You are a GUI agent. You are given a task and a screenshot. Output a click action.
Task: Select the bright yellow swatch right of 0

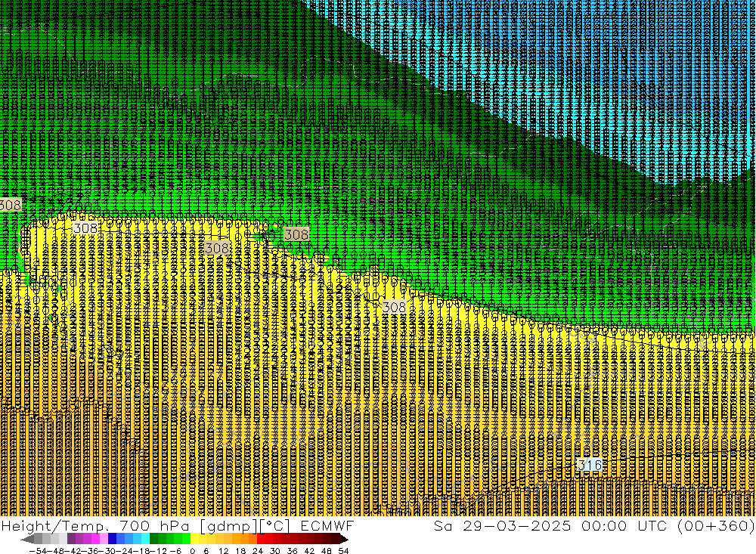click(194, 539)
